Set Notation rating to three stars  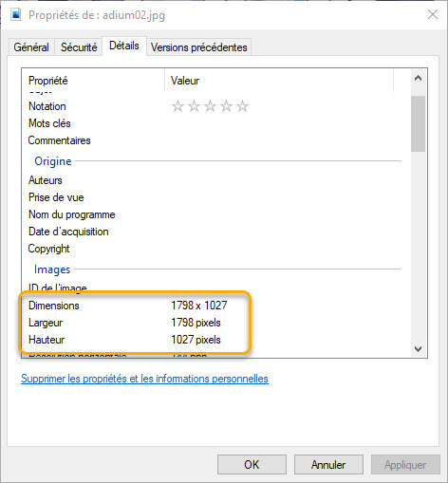pos(210,106)
